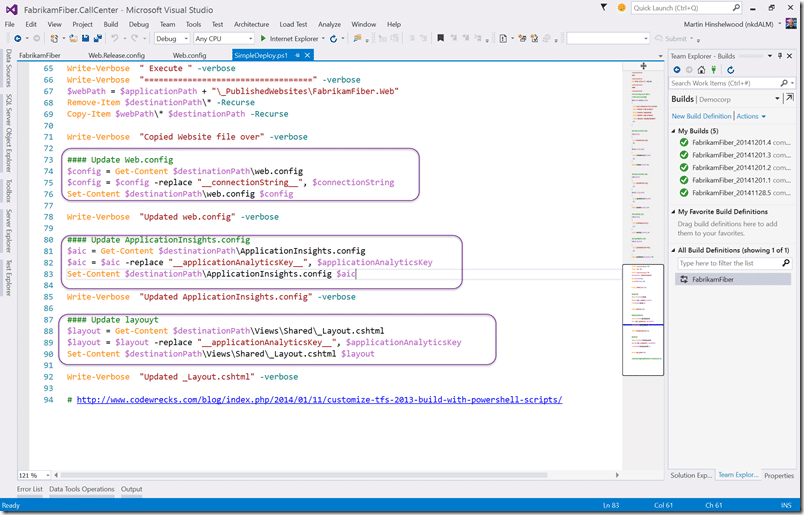Click the Refresh browser icon in toolbar
The width and height of the screenshot is (804, 515).
pos(334,38)
